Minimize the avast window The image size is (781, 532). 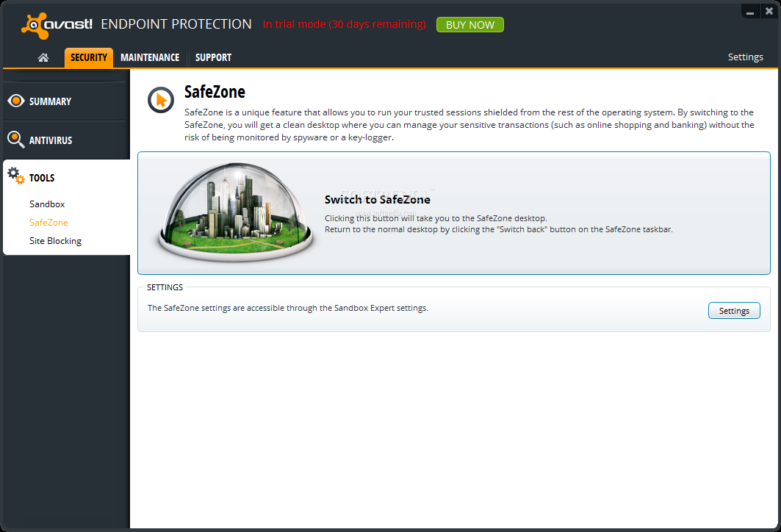click(x=750, y=11)
